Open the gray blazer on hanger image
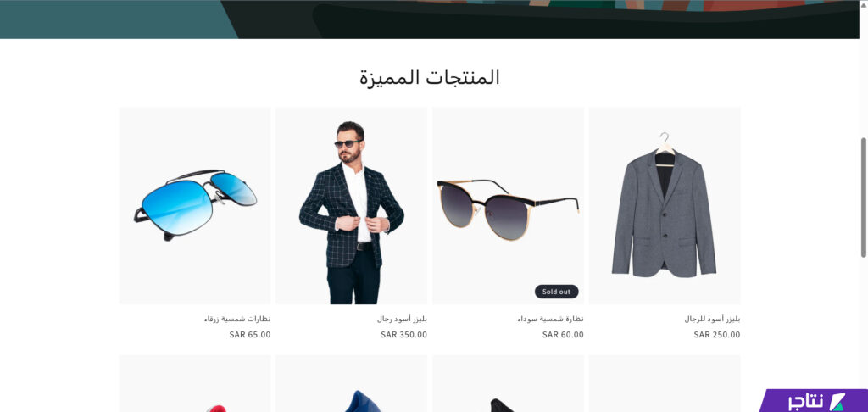Screen dimensions: 868x412 [x=665, y=205]
